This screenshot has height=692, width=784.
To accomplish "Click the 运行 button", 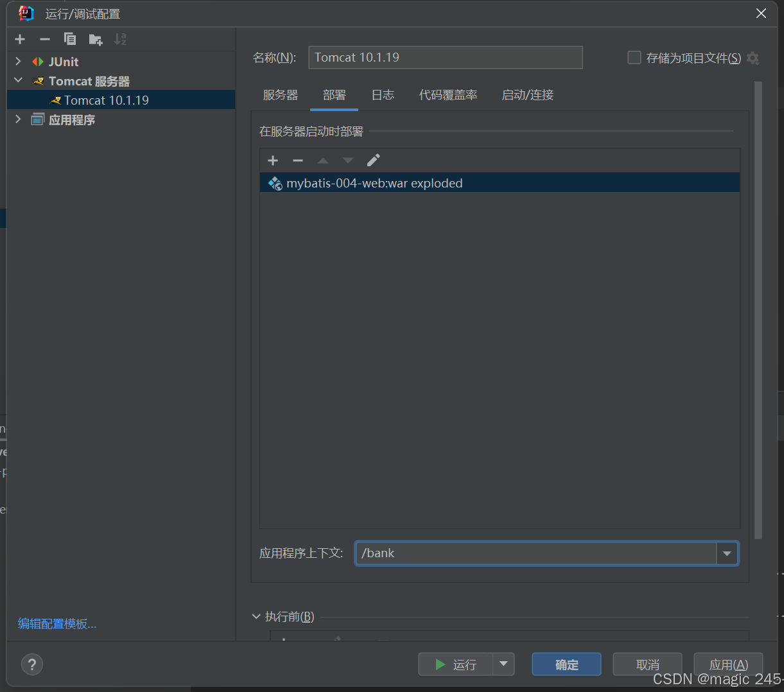I will [x=455, y=664].
